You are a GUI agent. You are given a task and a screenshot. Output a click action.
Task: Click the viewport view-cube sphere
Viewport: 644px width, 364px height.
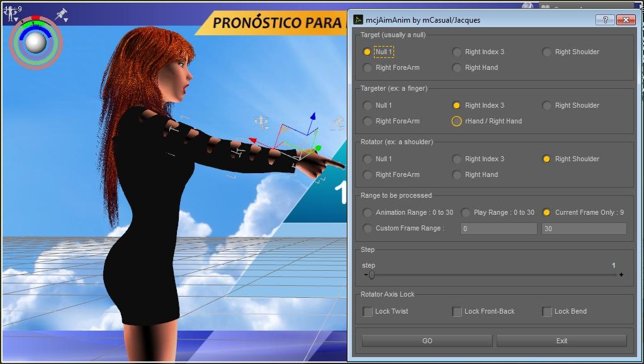[36, 42]
